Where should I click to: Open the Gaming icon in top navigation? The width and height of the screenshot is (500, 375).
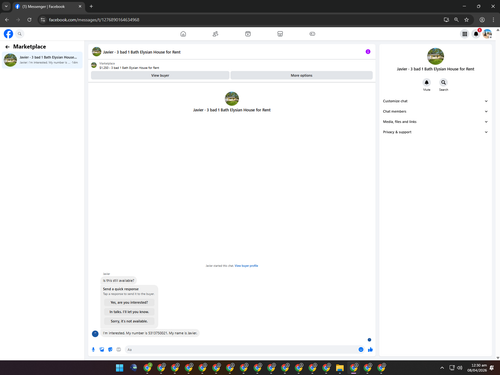(312, 34)
